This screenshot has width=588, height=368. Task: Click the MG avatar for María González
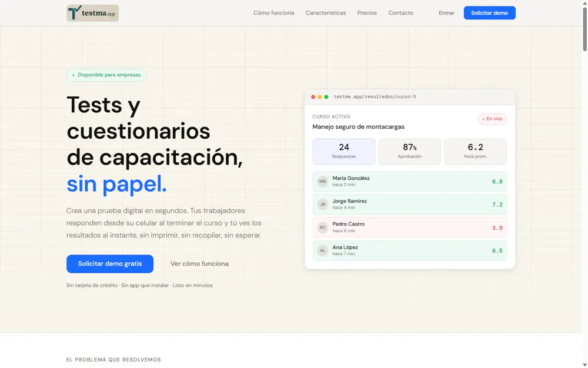pos(322,182)
